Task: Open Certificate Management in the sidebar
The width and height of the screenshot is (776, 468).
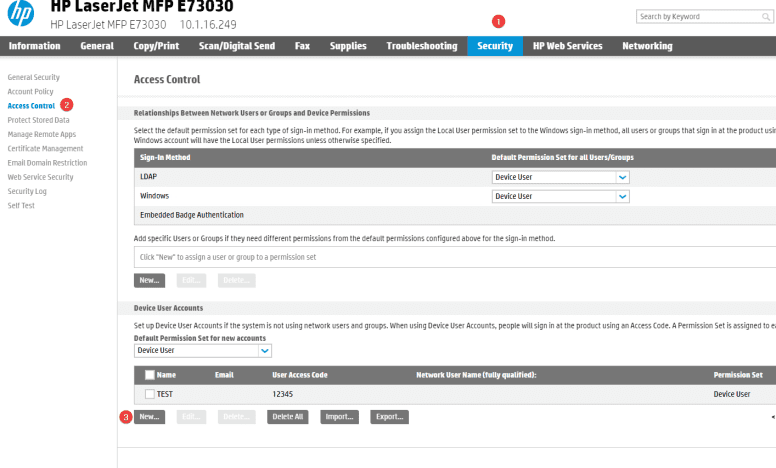Action: point(45,148)
